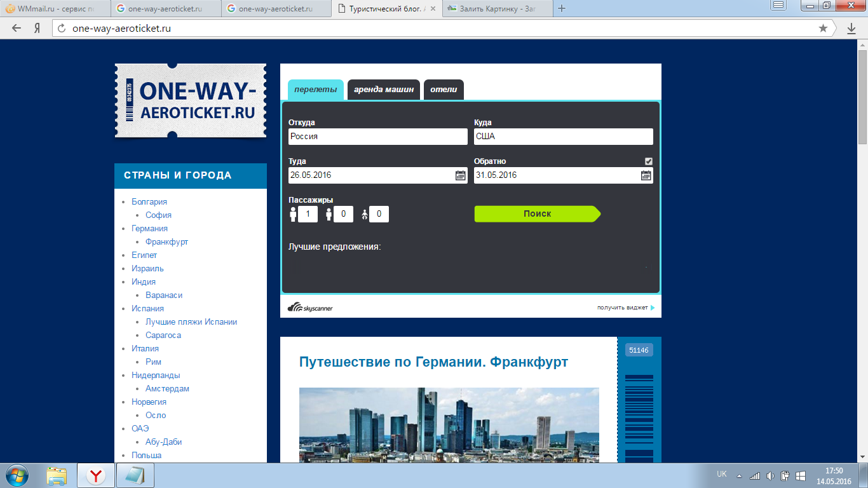Open the Осло city link
The image size is (868, 488).
click(156, 415)
